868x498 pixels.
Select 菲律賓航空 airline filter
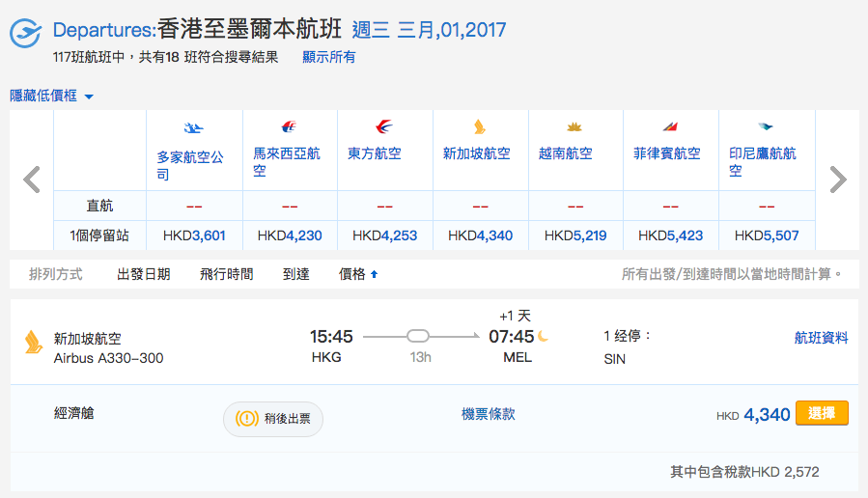667,153
